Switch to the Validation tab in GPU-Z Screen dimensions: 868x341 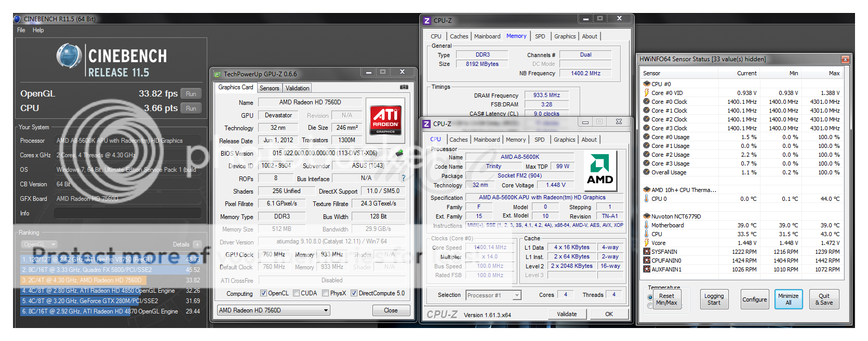(x=297, y=88)
